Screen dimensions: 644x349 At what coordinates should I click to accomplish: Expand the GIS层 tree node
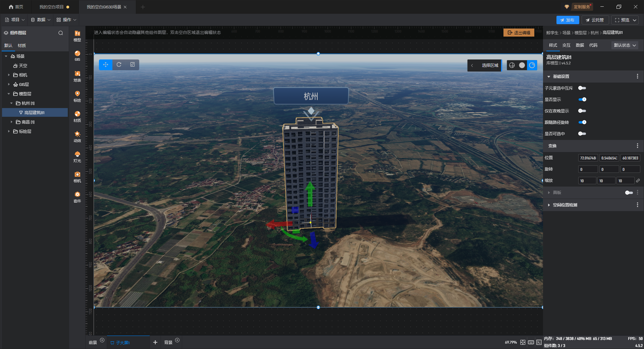click(9, 84)
